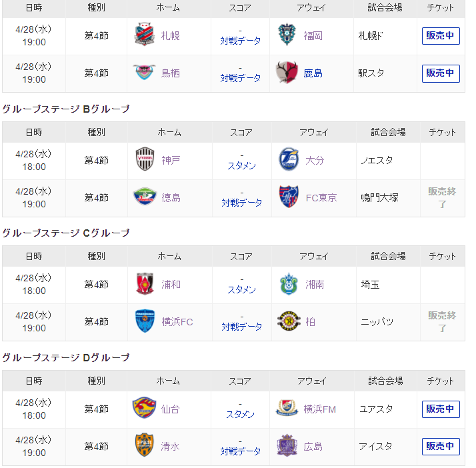Viewport: 476px width, 468px height.
Task: Click the Kashima antler crest icon
Action: (x=287, y=72)
